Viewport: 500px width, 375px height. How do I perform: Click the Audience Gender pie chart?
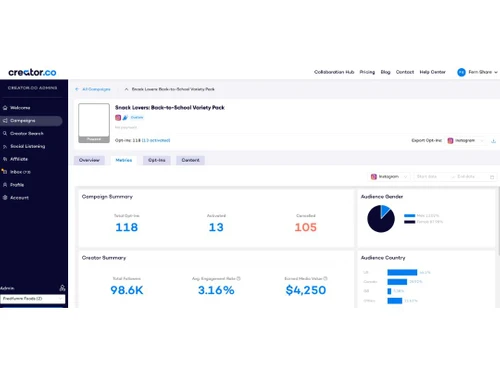coord(381,219)
